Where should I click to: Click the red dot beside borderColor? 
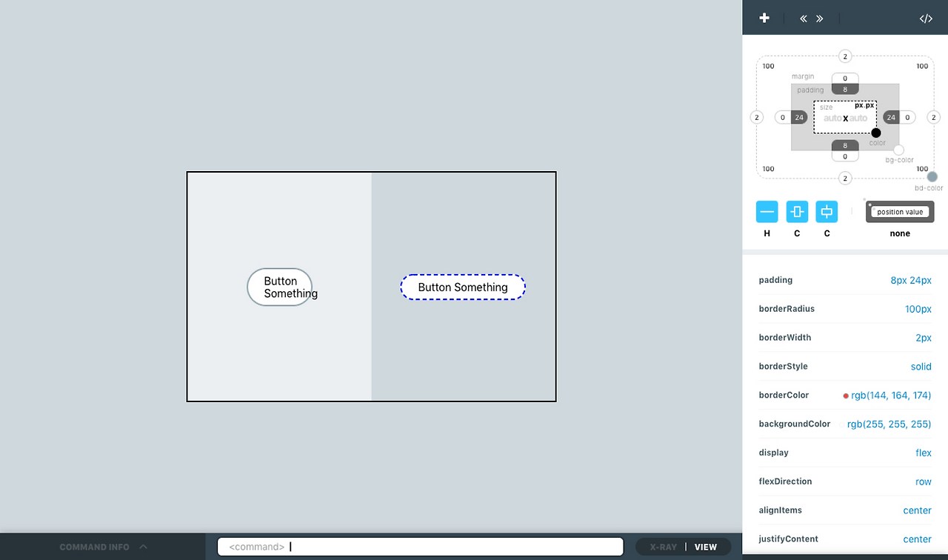tap(845, 395)
